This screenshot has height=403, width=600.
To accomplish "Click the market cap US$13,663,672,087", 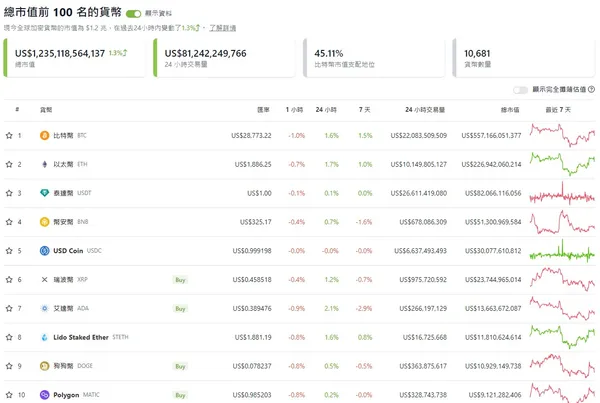I will click(x=493, y=308).
